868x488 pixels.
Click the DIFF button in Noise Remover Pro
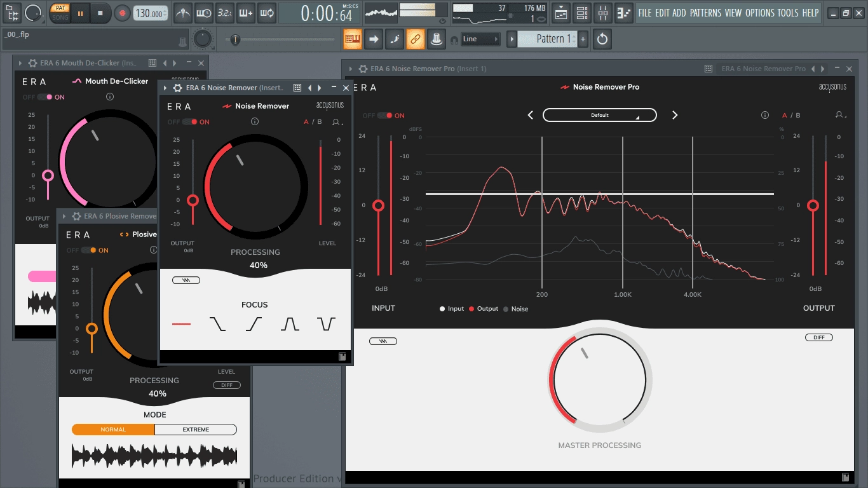pos(819,337)
